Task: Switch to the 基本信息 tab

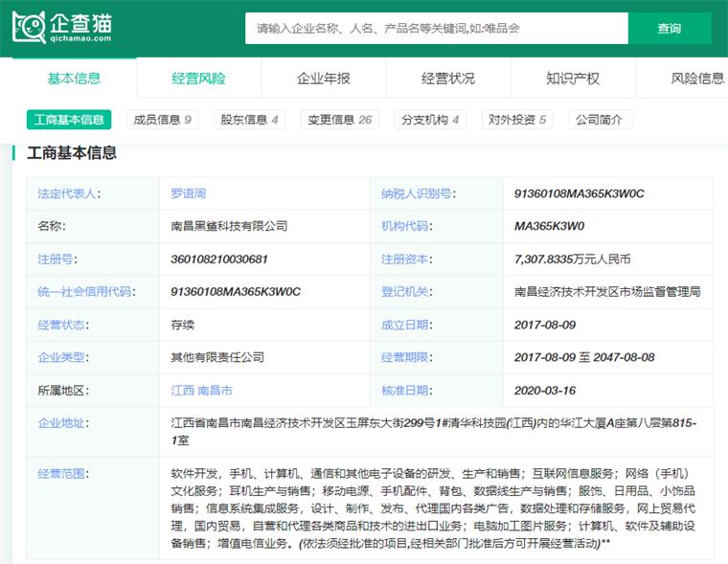Action: pos(74,79)
